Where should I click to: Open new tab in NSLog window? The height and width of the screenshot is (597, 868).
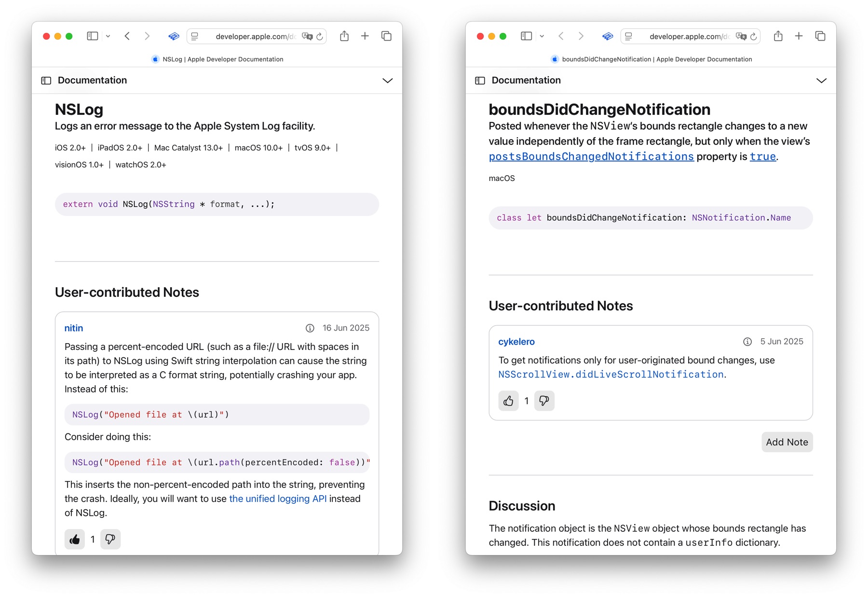click(x=365, y=36)
